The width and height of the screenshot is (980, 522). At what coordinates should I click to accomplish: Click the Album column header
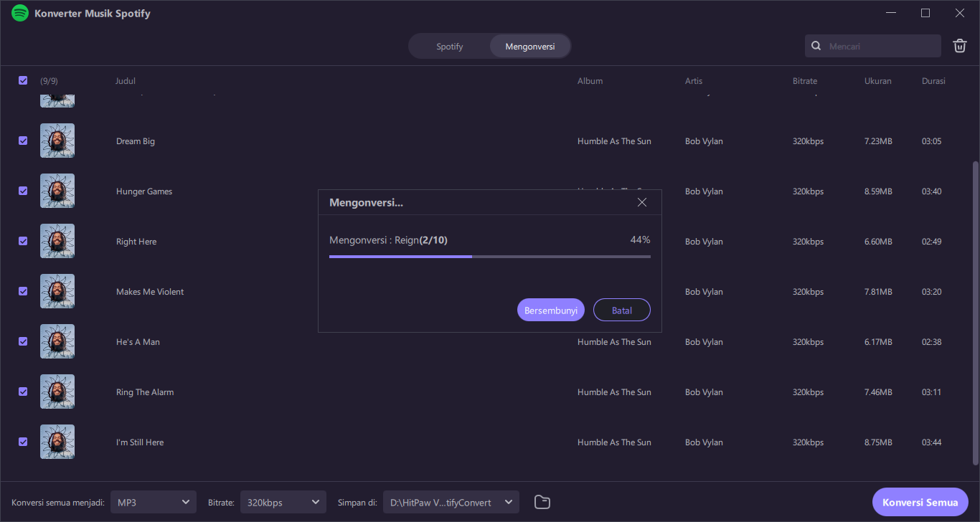point(590,81)
